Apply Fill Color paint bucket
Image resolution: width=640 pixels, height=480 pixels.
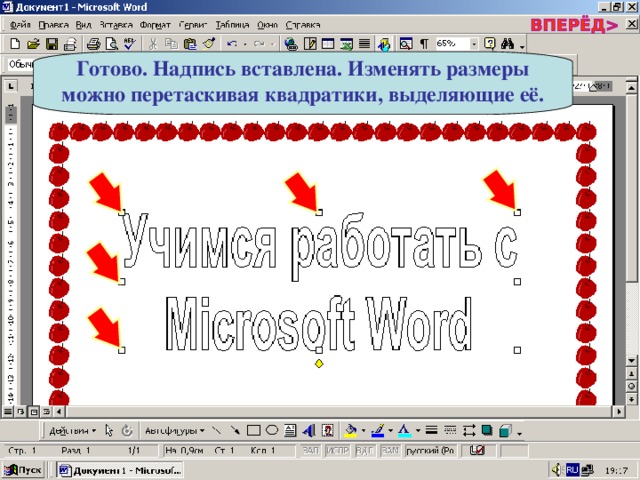pos(350,430)
